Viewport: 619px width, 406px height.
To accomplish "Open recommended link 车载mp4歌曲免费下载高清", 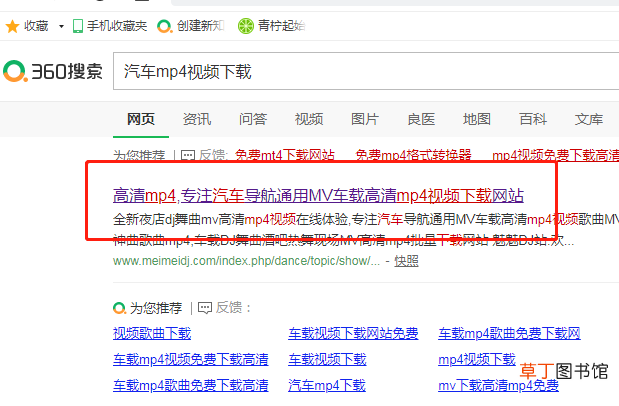I will click(x=191, y=385).
